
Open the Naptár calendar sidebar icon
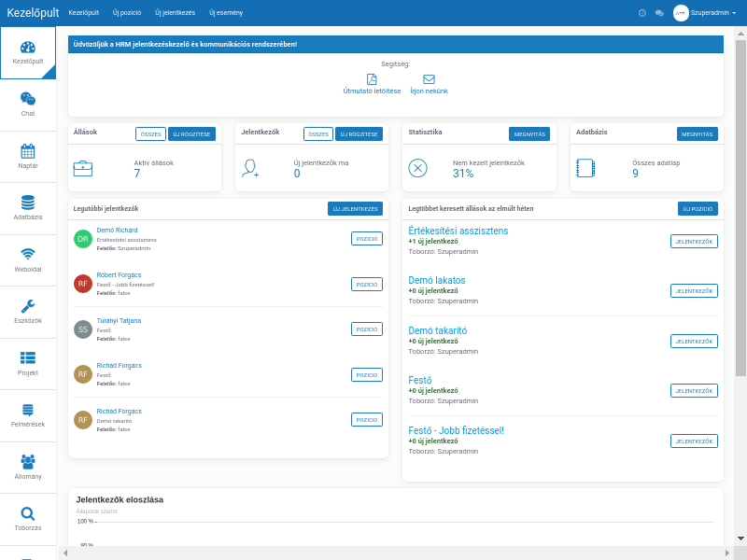(x=28, y=151)
